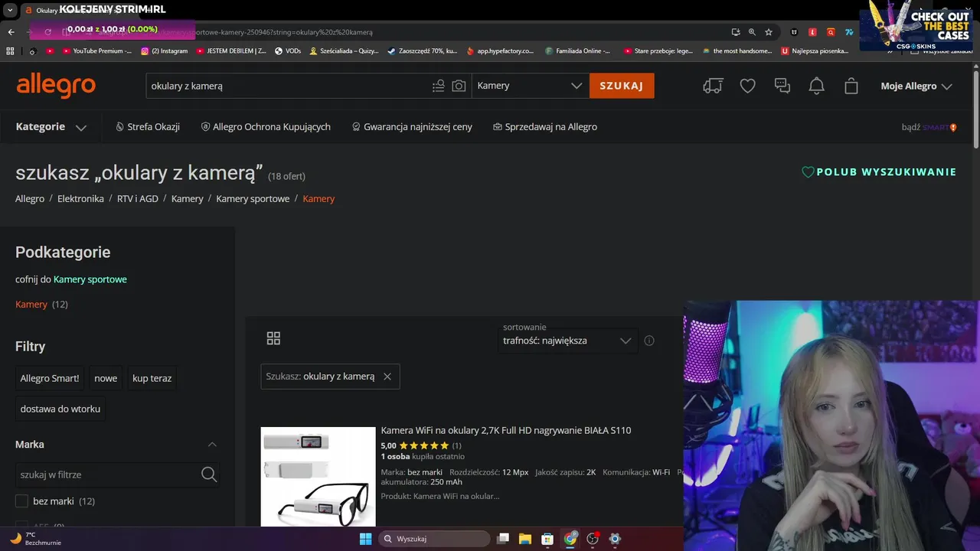Bookmark the page with the star icon
The height and width of the screenshot is (551, 980).
tap(769, 32)
